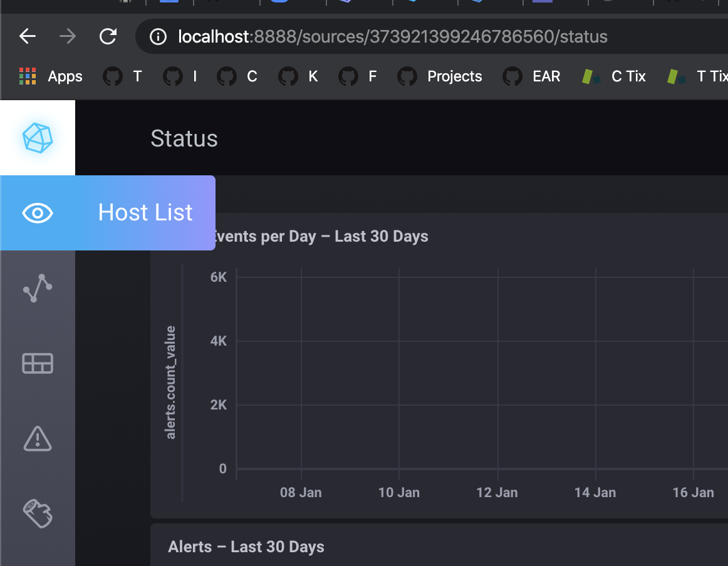Open the T GitHub bookmark
The height and width of the screenshot is (566, 728).
point(123,76)
